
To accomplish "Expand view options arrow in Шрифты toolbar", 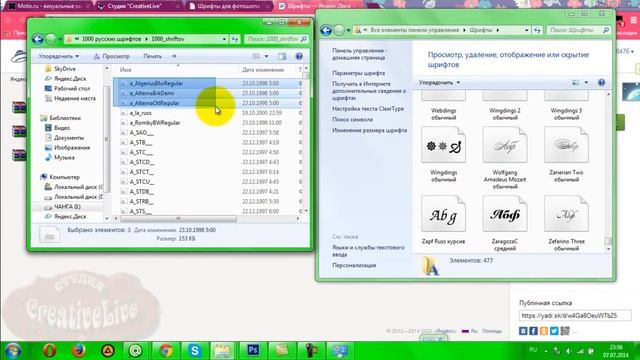I will click(x=586, y=82).
